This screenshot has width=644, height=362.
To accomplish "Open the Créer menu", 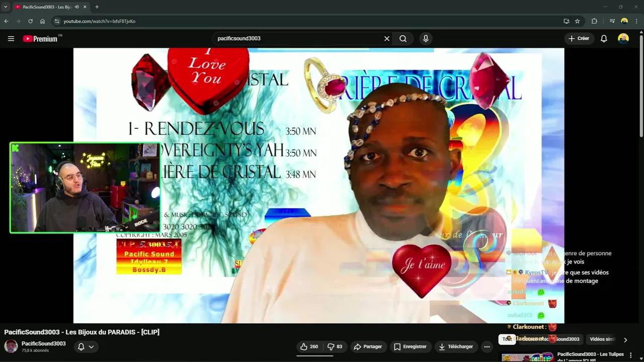I will 579,39.
